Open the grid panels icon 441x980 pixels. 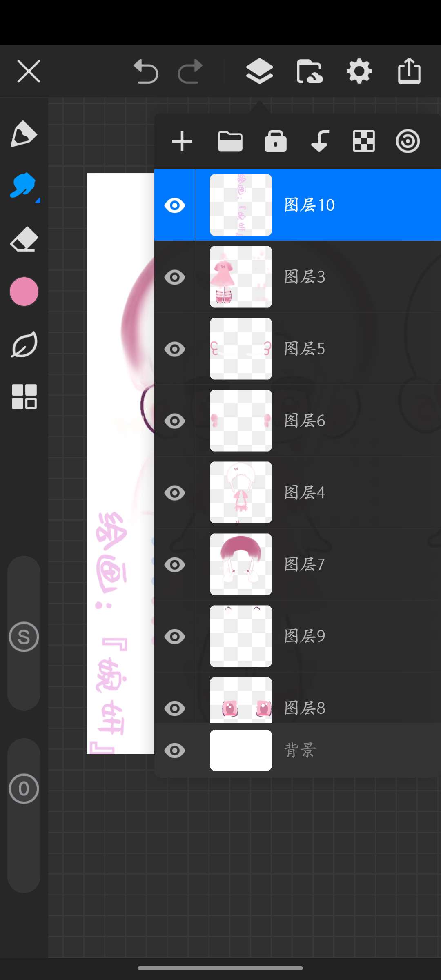(x=24, y=396)
